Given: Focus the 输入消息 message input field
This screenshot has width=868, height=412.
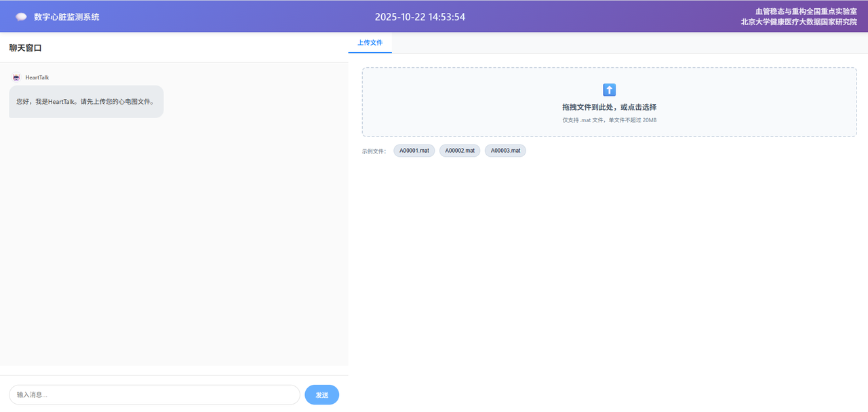Looking at the screenshot, I should tap(155, 394).
